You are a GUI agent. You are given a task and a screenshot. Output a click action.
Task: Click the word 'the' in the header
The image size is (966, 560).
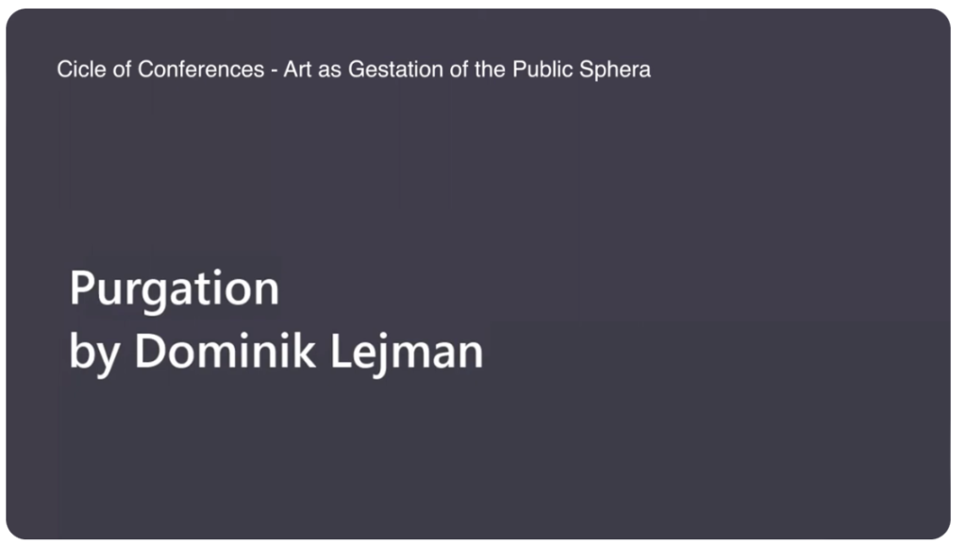pyautogui.click(x=491, y=69)
